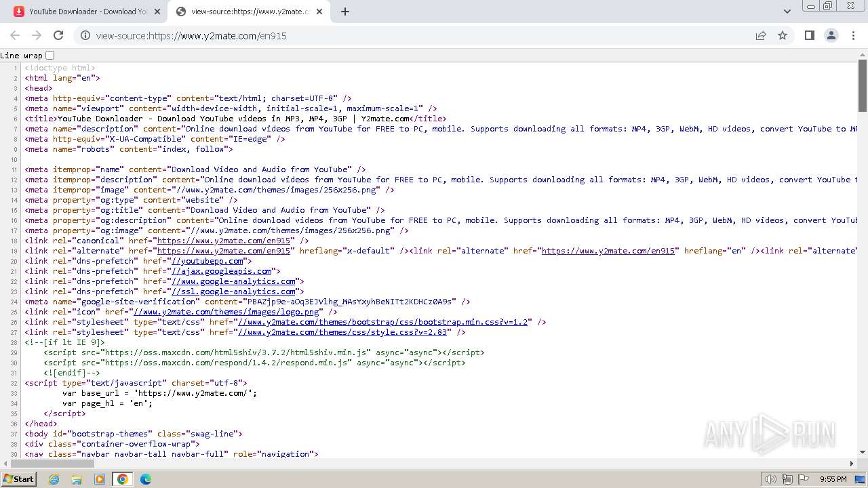Image resolution: width=868 pixels, height=488 pixels.
Task: Click the scroll up arrow
Action: point(863,55)
